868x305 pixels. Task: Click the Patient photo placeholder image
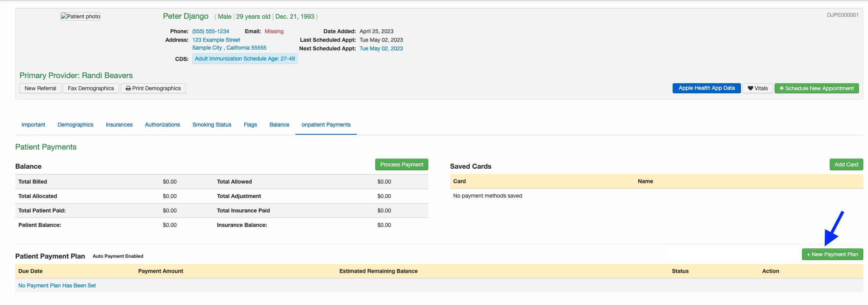pyautogui.click(x=81, y=16)
